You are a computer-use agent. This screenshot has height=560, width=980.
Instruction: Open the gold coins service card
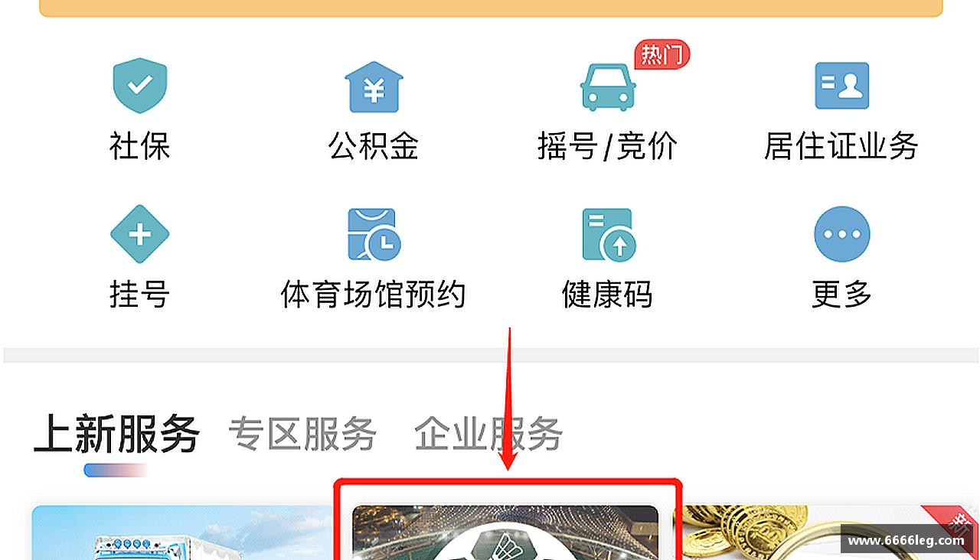click(827, 532)
